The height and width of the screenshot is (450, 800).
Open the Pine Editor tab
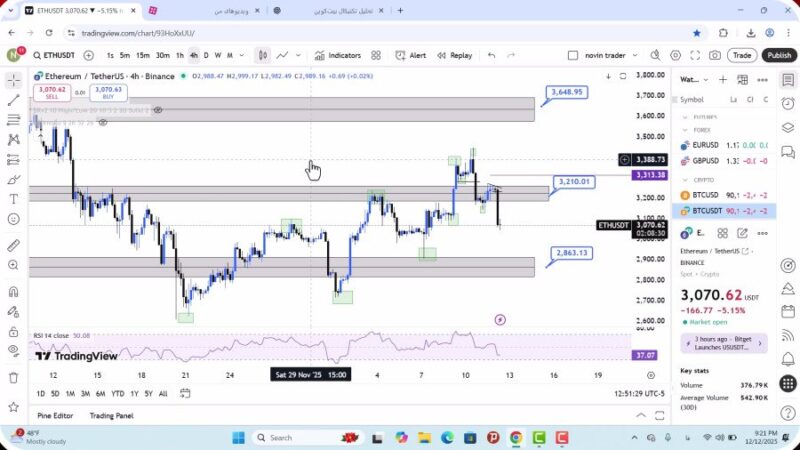point(56,415)
